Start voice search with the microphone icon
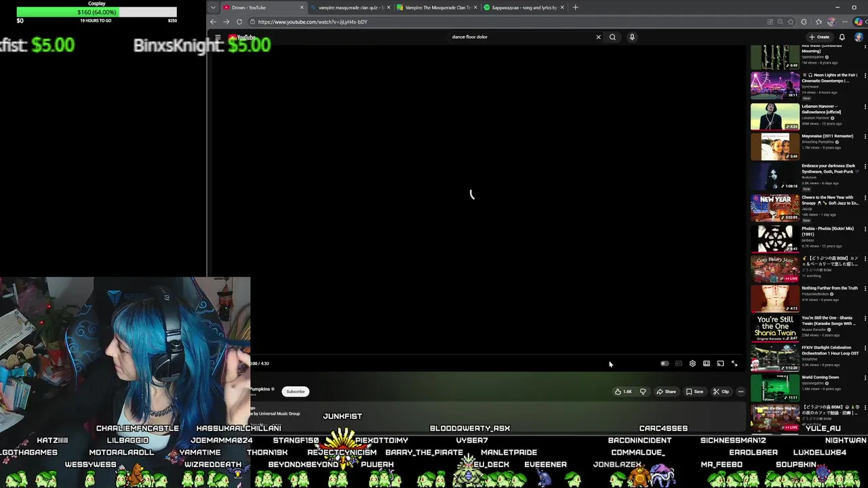This screenshot has height=488, width=868. pyautogui.click(x=632, y=37)
